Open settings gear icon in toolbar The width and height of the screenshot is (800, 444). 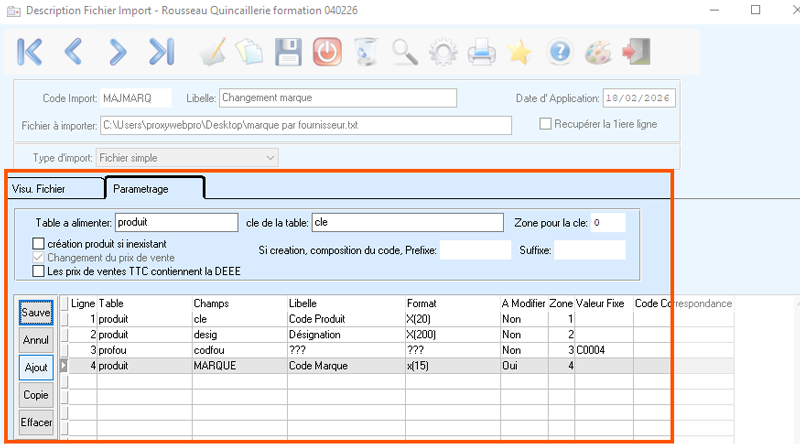(x=443, y=52)
